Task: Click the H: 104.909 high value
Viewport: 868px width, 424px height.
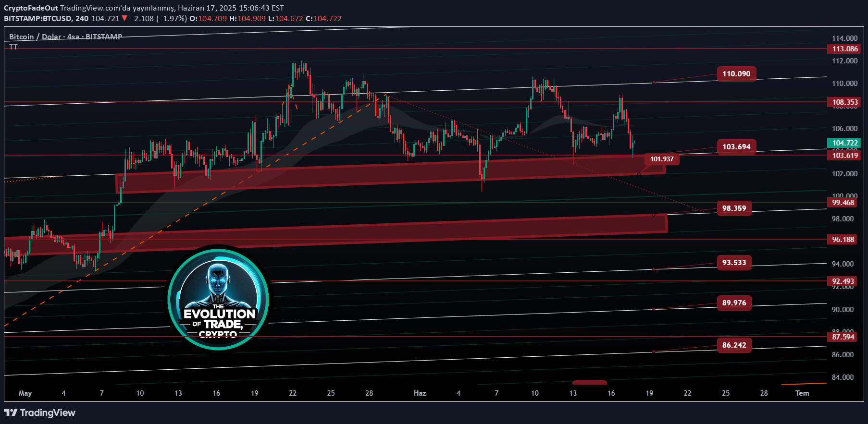Action: click(248, 19)
